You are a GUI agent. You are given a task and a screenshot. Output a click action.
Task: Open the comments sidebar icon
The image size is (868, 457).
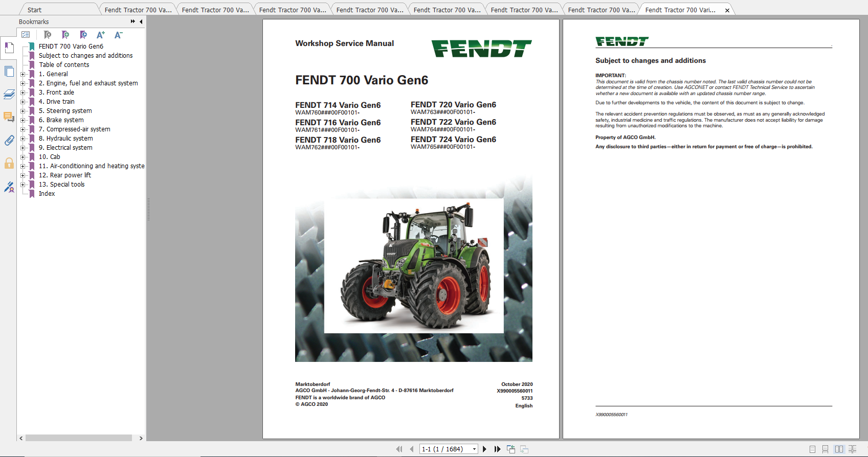(9, 117)
